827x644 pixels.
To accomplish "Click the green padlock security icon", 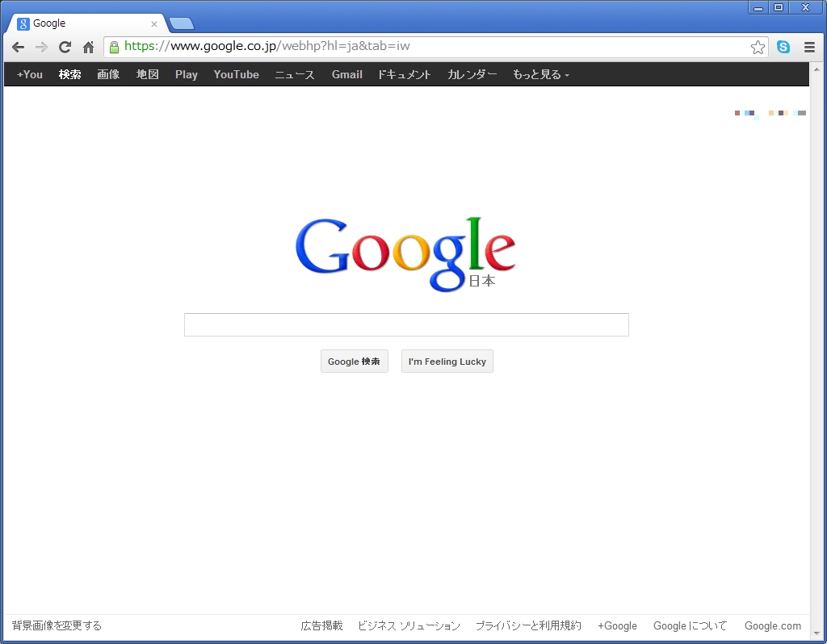I will tap(114, 48).
